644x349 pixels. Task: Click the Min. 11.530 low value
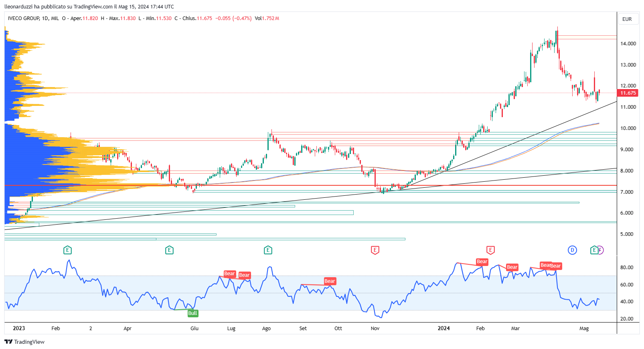click(159, 18)
